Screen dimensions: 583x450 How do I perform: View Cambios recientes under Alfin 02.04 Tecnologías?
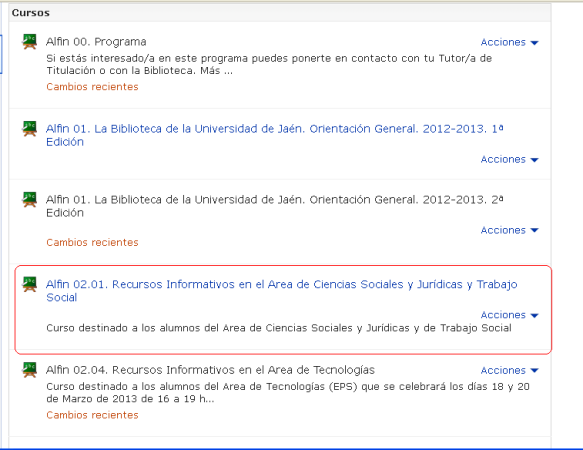pos(92,415)
